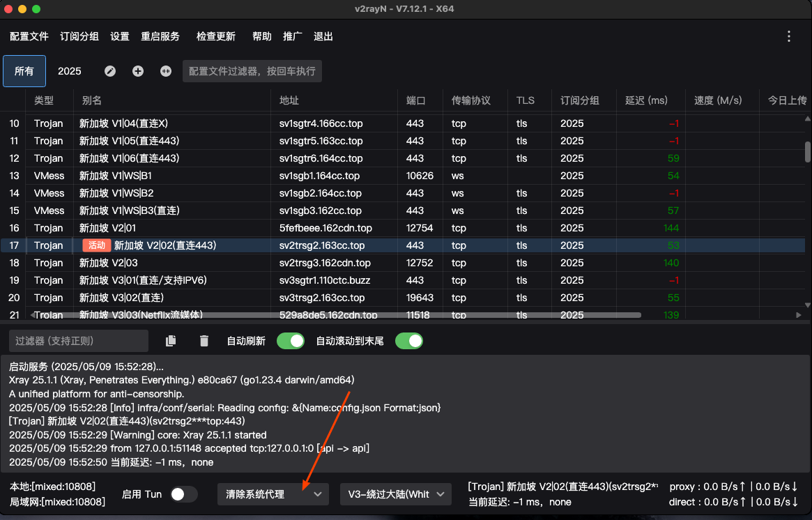Sort by the 订阅分组 column header
This screenshot has width=812, height=520.
tap(583, 100)
